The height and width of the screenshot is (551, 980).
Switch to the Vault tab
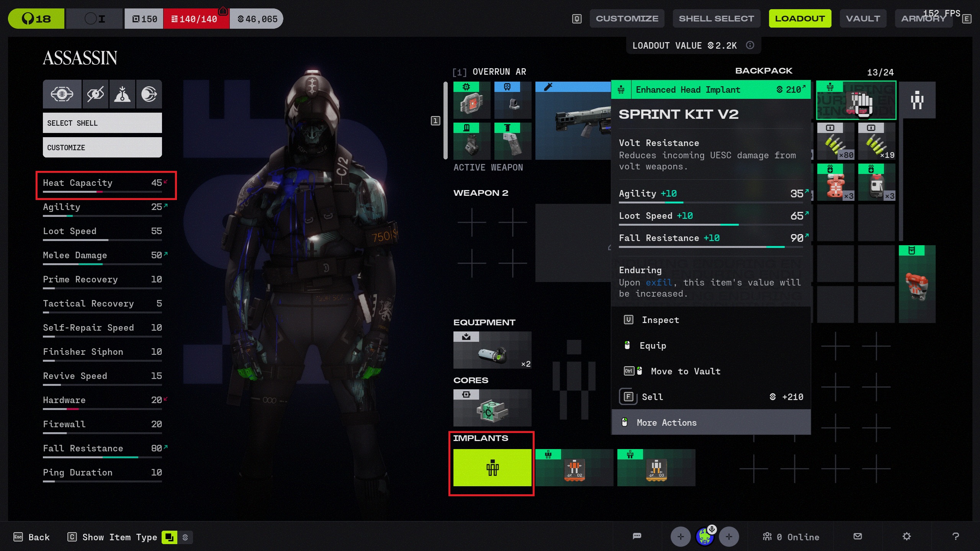(863, 18)
